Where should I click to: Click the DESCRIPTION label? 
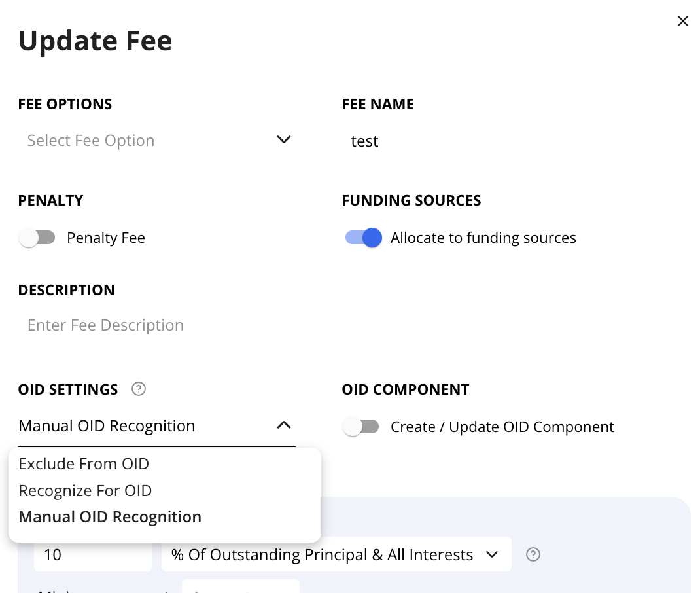67,290
